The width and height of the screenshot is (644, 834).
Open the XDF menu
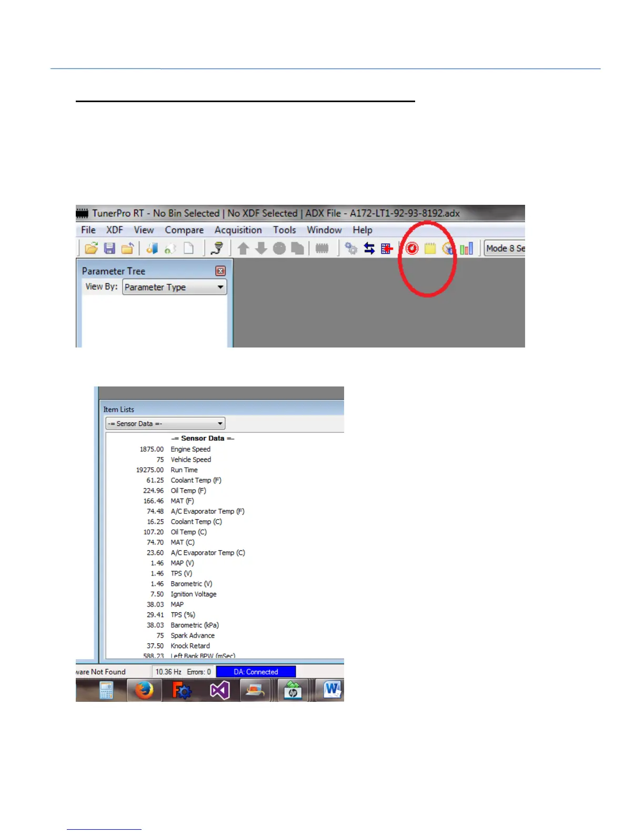point(115,230)
